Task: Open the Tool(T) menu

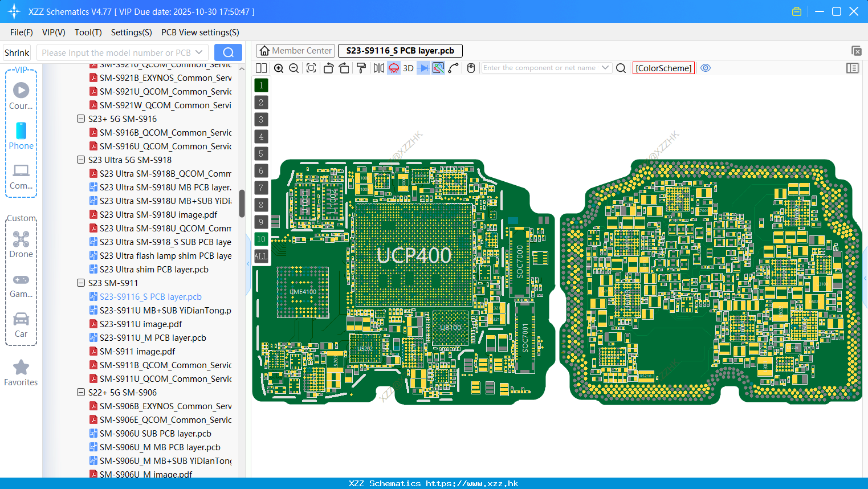Action: tap(88, 32)
